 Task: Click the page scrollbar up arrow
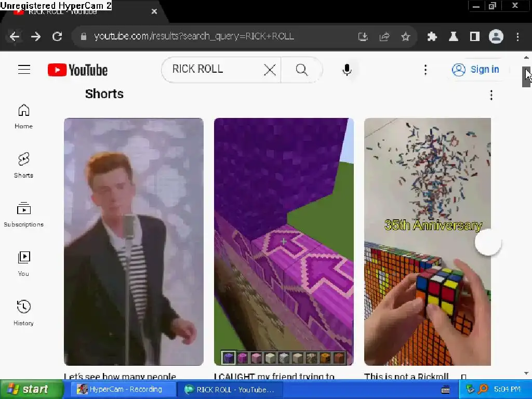(526, 58)
